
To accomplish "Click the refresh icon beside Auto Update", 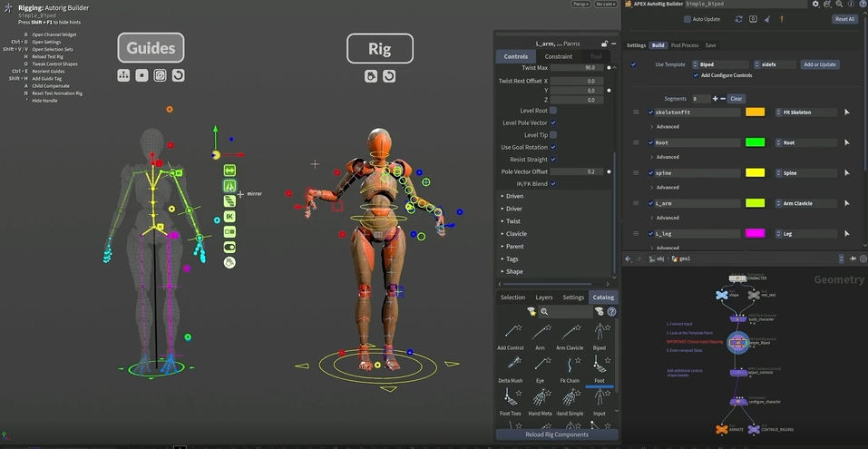I will 738,19.
